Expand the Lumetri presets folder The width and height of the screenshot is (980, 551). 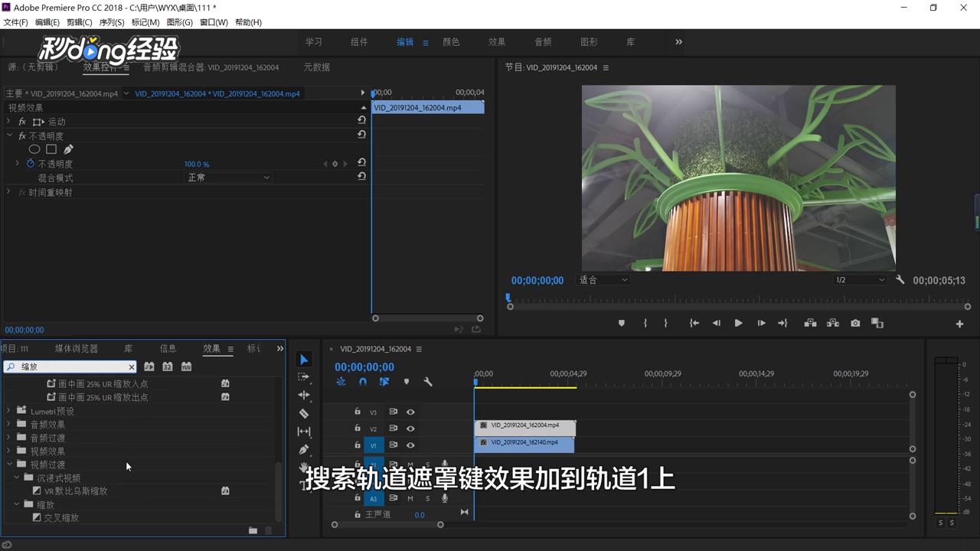click(x=9, y=411)
